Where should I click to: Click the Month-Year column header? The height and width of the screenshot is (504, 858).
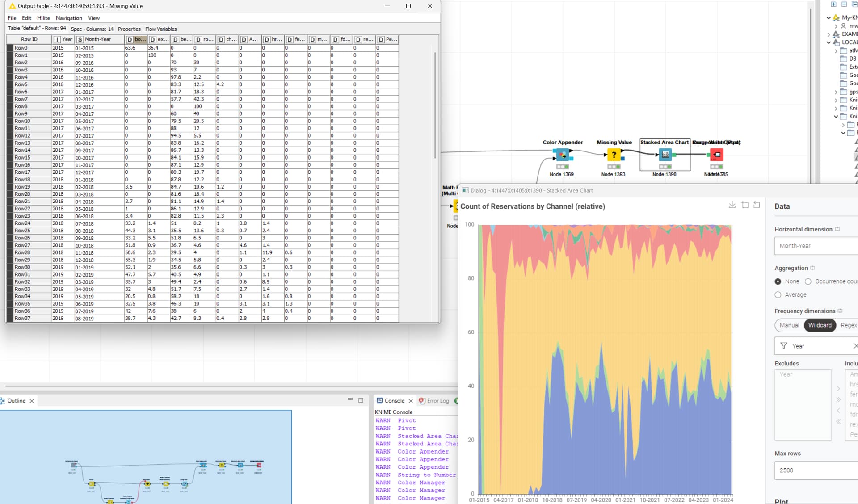click(99, 39)
